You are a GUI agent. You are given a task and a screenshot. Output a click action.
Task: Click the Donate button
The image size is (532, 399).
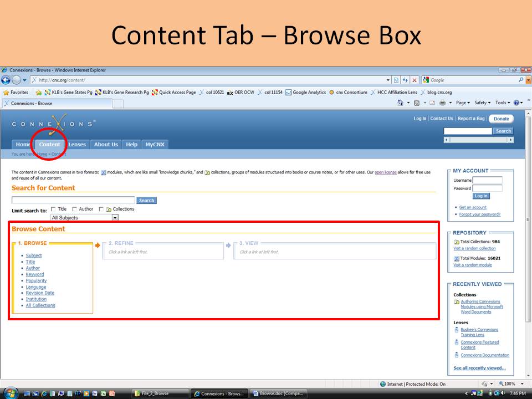pos(501,119)
